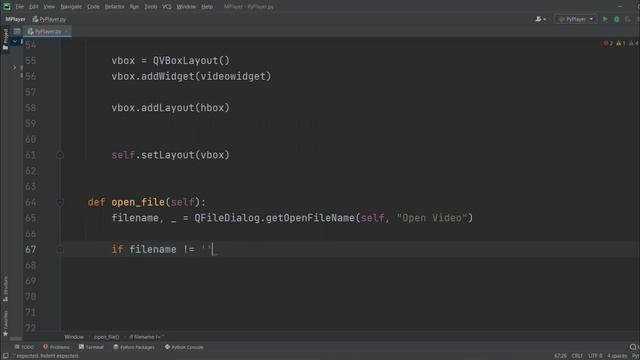Image resolution: width=640 pixels, height=360 pixels.
Task: Click on getOpenFileName in line 65
Action: [310, 218]
